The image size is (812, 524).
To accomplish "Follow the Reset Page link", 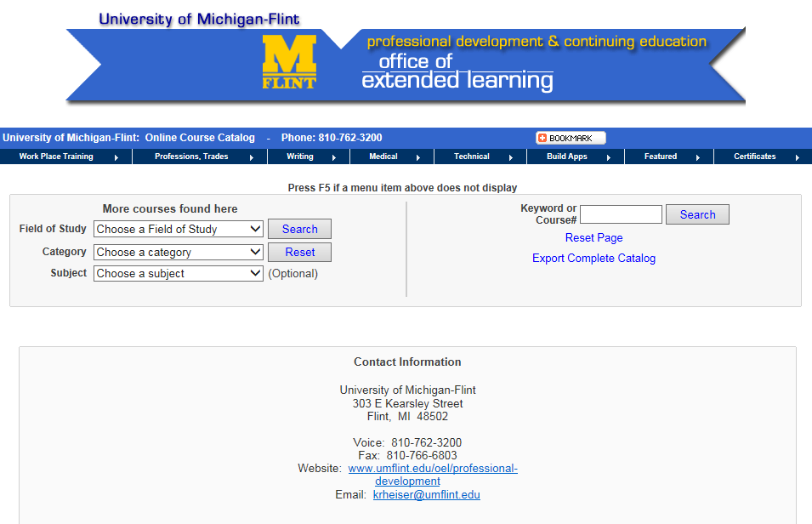I will coord(593,238).
